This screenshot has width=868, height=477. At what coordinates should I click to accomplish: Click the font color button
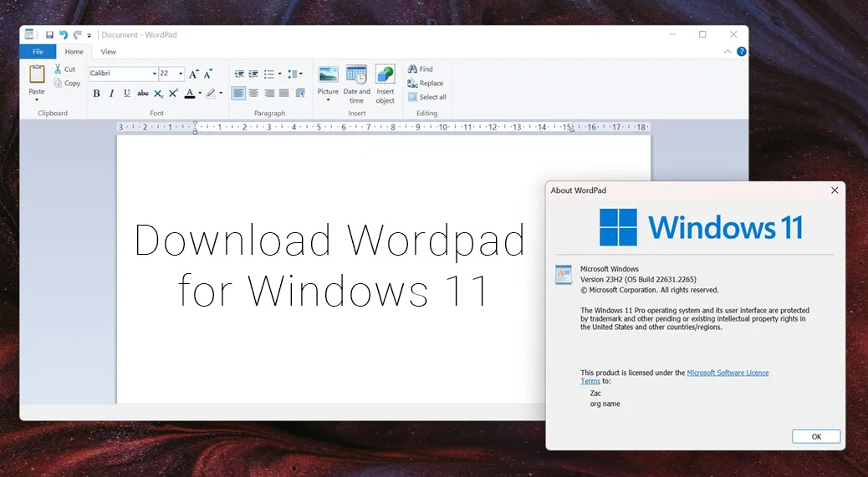tap(190, 94)
